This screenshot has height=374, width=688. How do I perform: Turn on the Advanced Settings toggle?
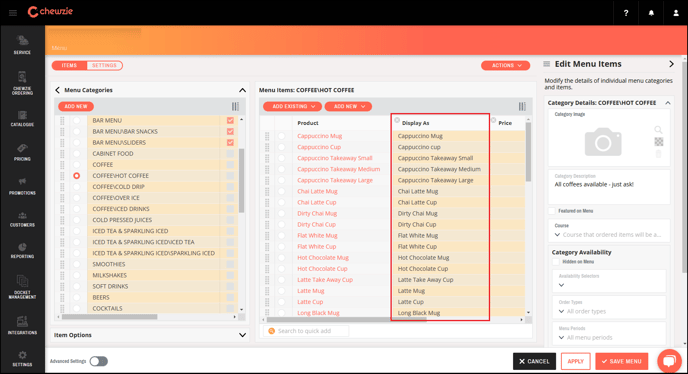point(99,361)
